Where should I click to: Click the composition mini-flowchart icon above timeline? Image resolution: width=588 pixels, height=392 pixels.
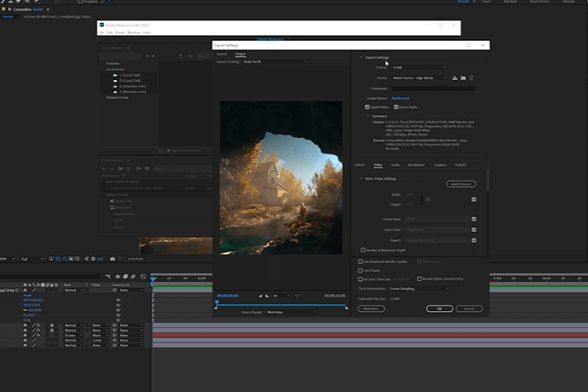pos(108,277)
